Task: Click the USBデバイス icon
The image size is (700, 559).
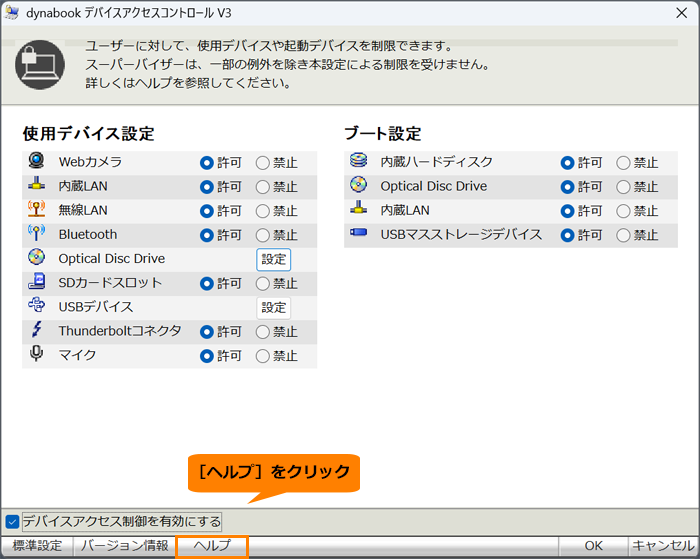Action: pos(37,305)
